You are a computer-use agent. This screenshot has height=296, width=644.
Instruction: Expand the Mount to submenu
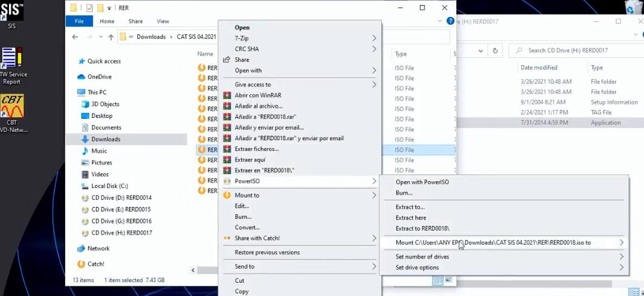(x=300, y=195)
